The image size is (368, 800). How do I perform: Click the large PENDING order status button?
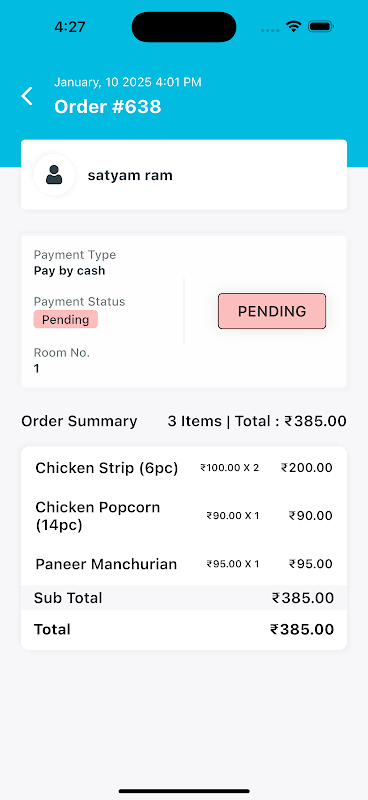click(x=272, y=311)
